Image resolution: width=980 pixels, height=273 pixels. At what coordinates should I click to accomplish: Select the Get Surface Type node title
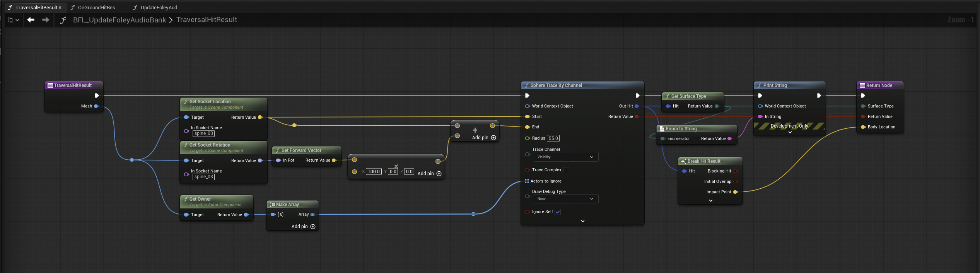click(x=688, y=96)
